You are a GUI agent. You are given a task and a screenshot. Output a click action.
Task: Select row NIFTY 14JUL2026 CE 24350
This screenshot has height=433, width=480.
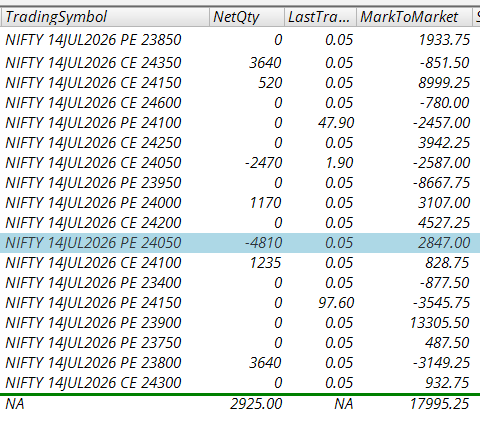(240, 63)
